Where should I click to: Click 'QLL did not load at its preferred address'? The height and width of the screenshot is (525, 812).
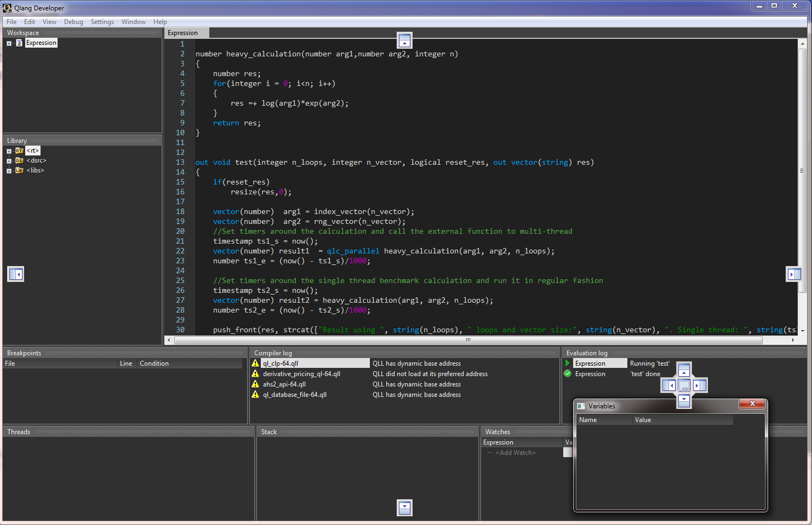(x=430, y=374)
